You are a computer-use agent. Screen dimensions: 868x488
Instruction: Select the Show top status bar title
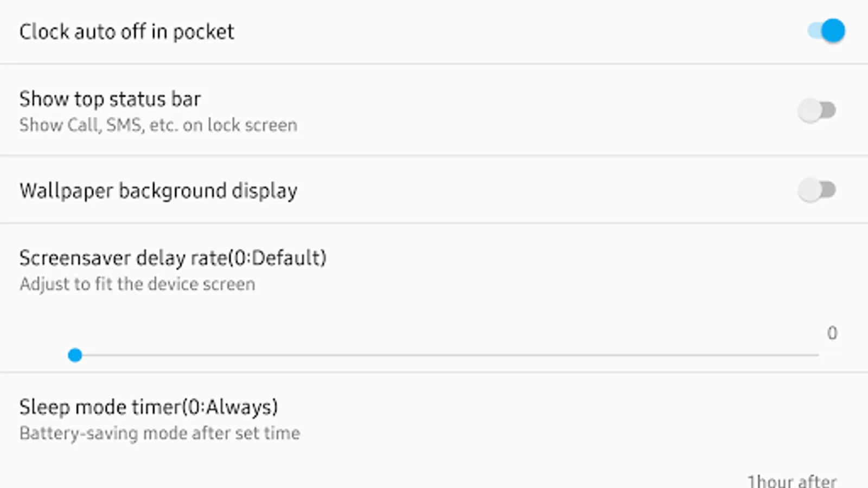point(110,99)
